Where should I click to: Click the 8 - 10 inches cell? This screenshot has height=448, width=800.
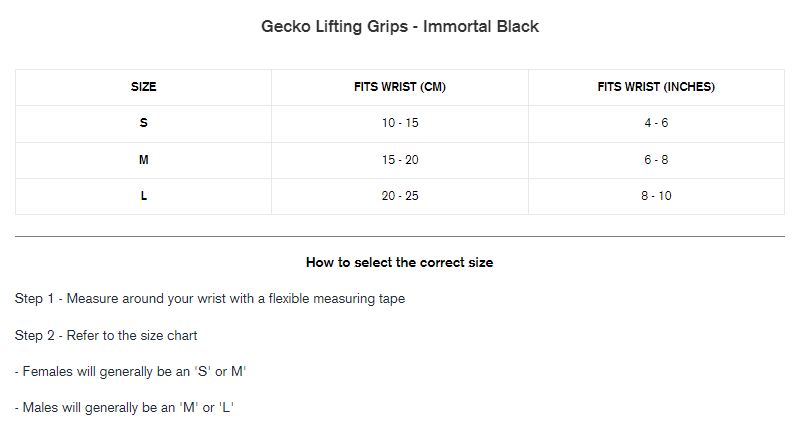pyautogui.click(x=656, y=196)
